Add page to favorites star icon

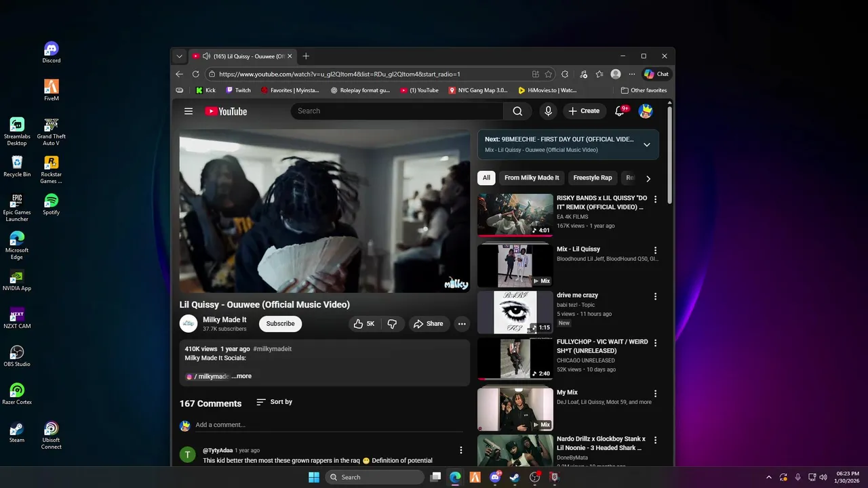pos(549,74)
